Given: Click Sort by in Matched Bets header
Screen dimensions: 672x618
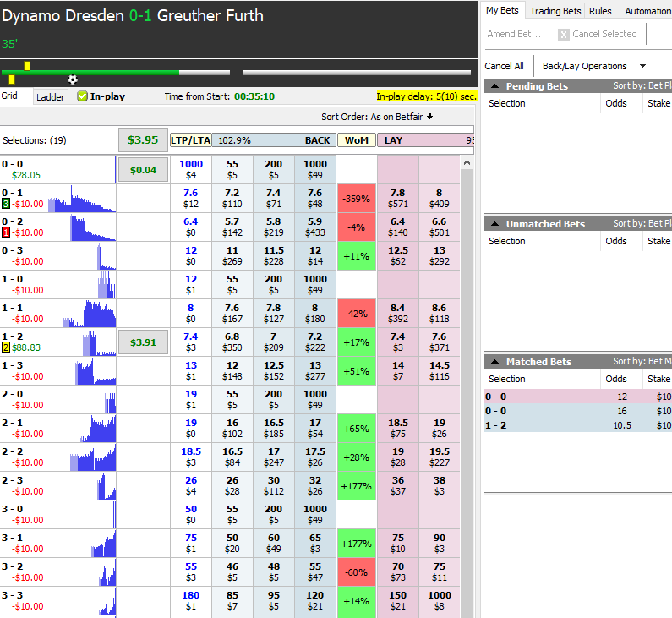Looking at the screenshot, I should point(642,361).
